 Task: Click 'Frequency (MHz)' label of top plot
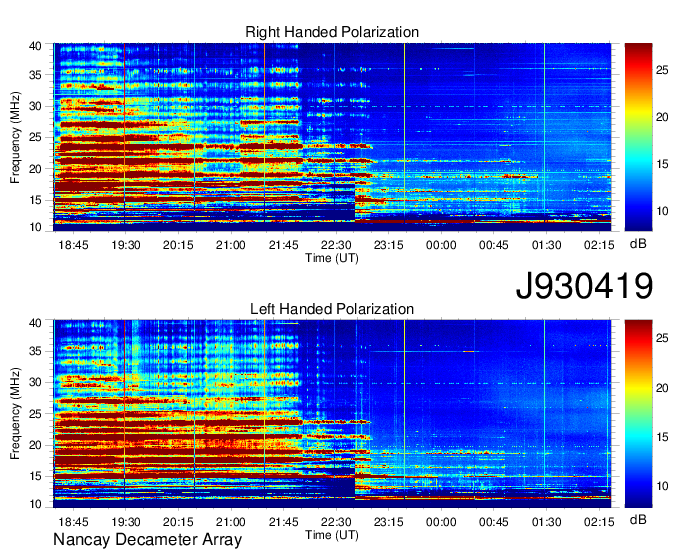(15, 137)
